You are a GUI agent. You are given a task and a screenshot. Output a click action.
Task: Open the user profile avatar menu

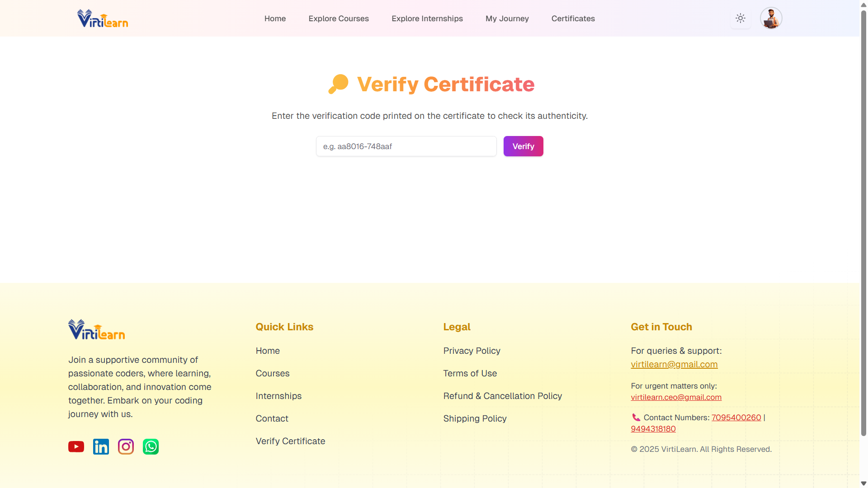click(x=771, y=19)
